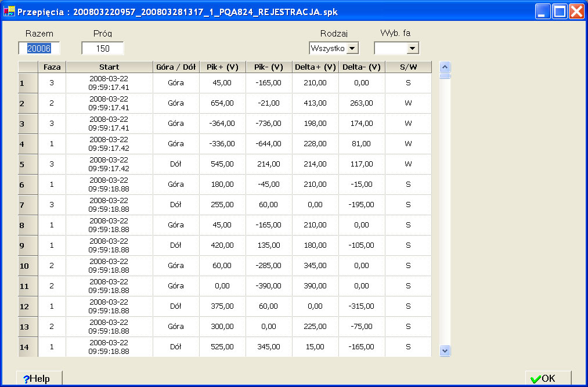Select row header number 10

pyautogui.click(x=28, y=266)
